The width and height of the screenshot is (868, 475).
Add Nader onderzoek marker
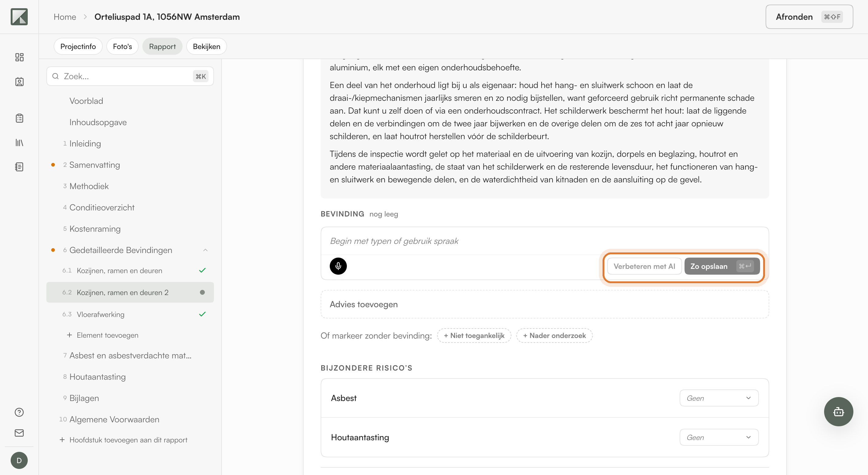pyautogui.click(x=554, y=336)
